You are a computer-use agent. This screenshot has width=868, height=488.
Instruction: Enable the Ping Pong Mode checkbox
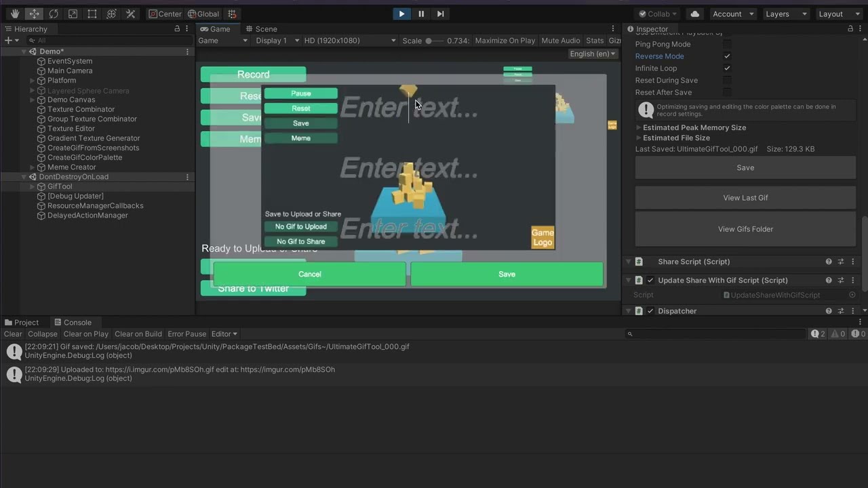(727, 44)
